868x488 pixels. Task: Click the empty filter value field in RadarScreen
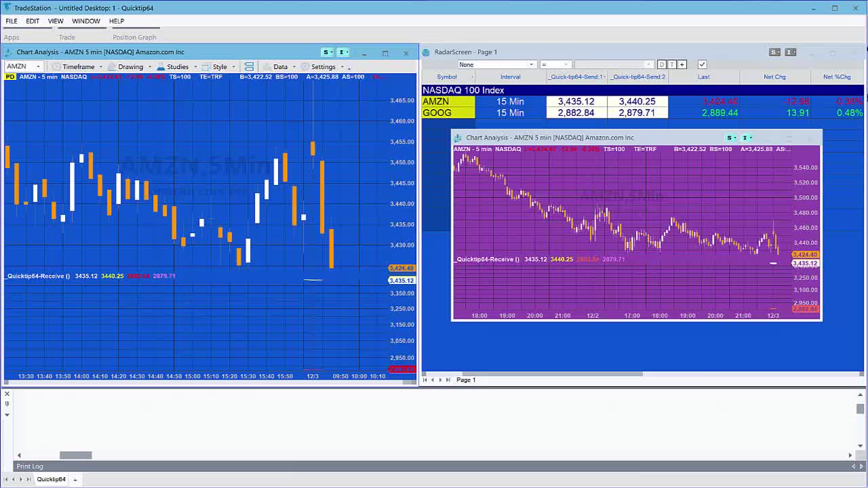click(613, 64)
